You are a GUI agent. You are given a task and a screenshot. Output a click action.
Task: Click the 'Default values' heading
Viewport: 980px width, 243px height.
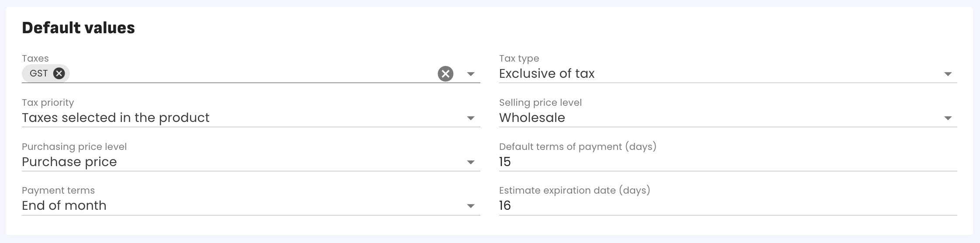click(79, 28)
